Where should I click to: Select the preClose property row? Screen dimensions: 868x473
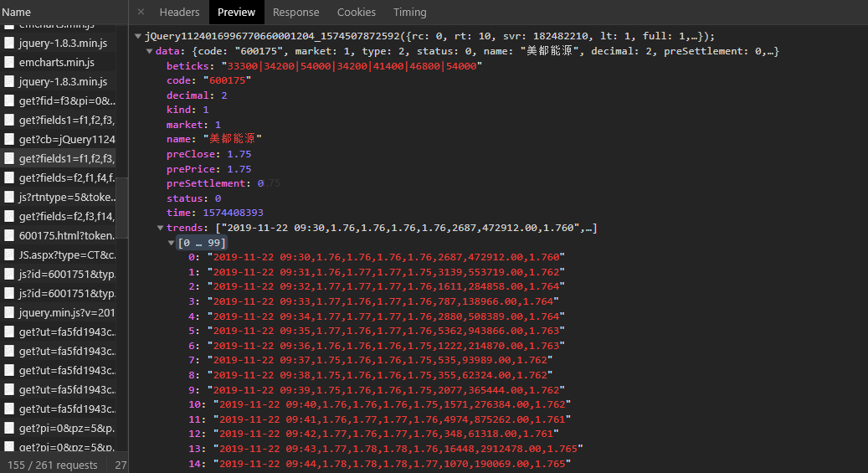[208, 154]
